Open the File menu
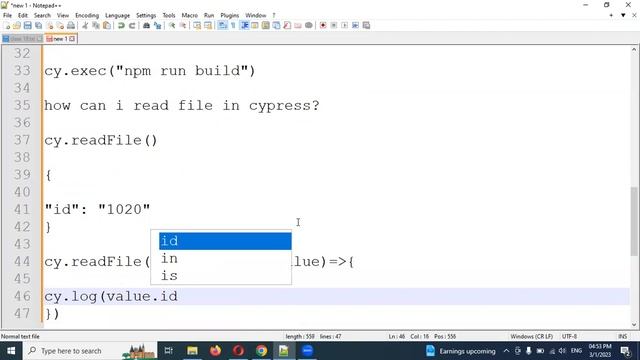 pos(7,16)
